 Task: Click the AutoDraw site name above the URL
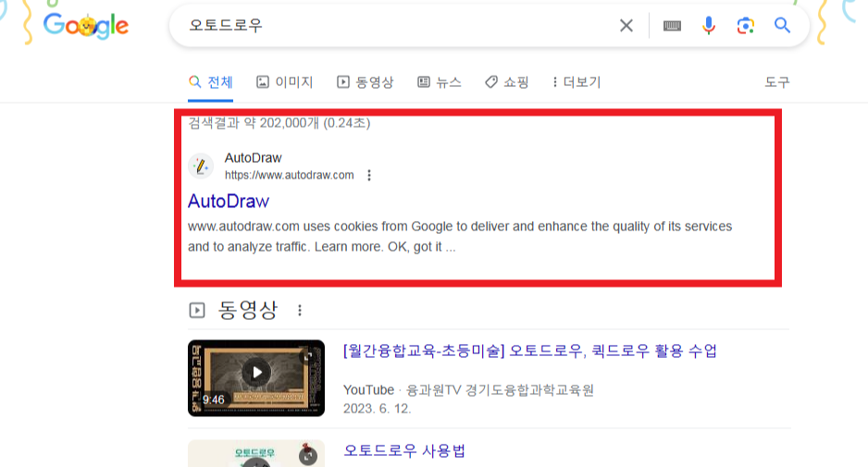coord(253,158)
